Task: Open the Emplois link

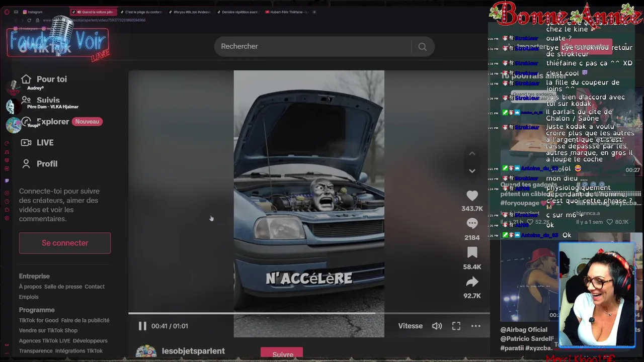Action: point(29,297)
